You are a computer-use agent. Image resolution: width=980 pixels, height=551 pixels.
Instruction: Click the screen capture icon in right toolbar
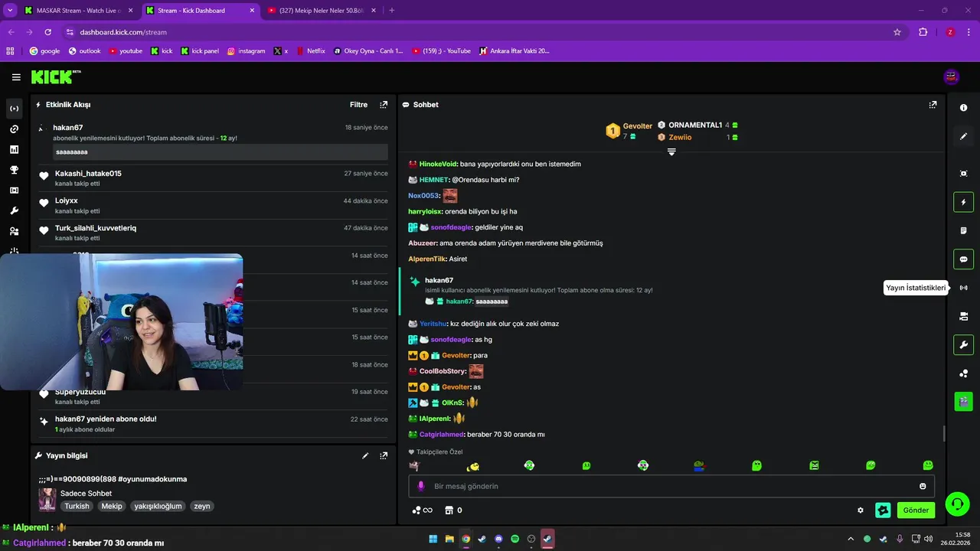[x=963, y=174]
